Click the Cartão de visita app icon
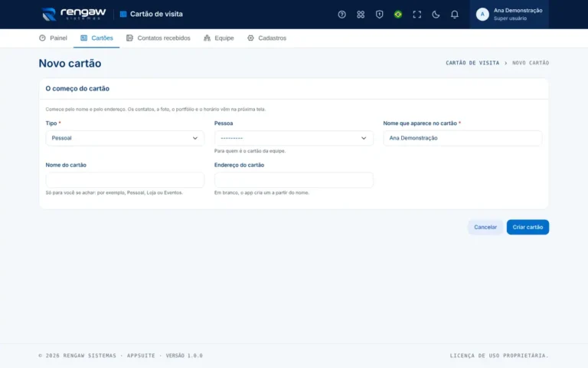The height and width of the screenshot is (368, 588). point(123,15)
